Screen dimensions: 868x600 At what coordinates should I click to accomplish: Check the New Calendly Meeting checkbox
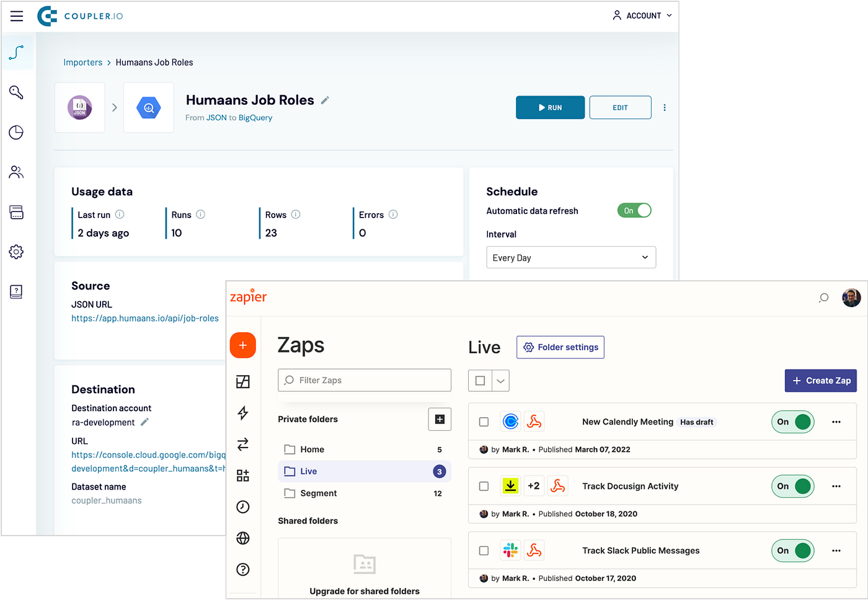coord(484,422)
